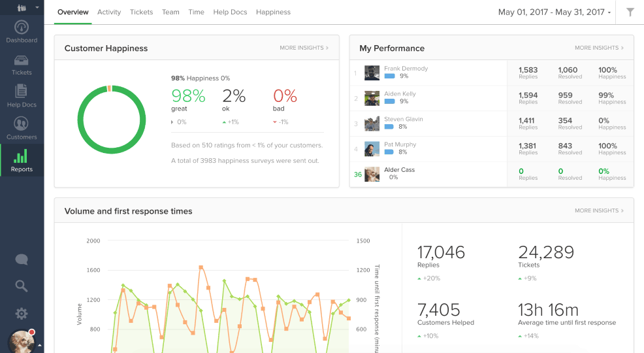
Task: Switch to the Happiness tab
Action: tap(273, 12)
